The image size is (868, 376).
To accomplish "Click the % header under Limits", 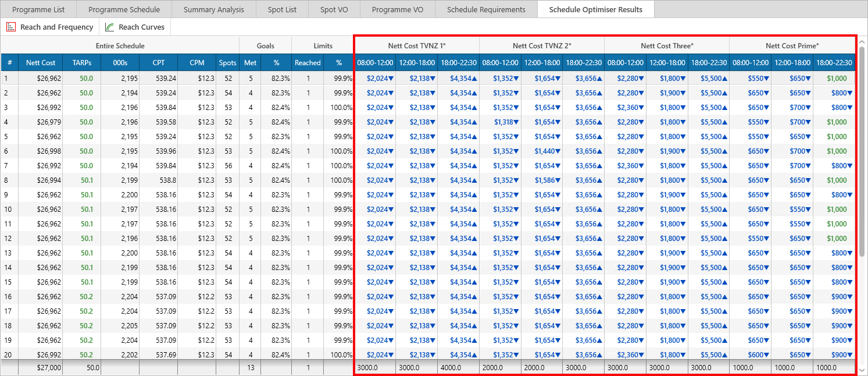I will (x=339, y=63).
